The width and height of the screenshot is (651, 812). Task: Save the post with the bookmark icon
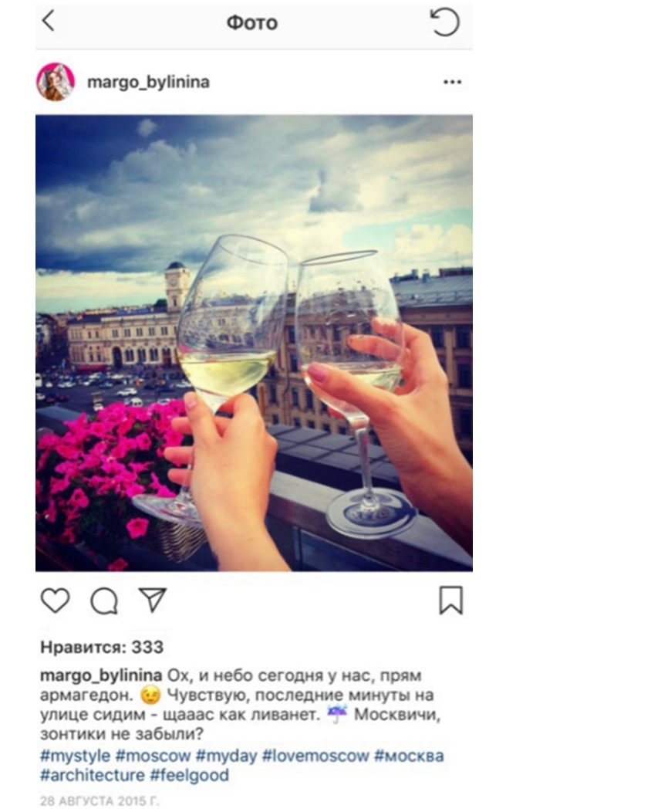pos(450,601)
